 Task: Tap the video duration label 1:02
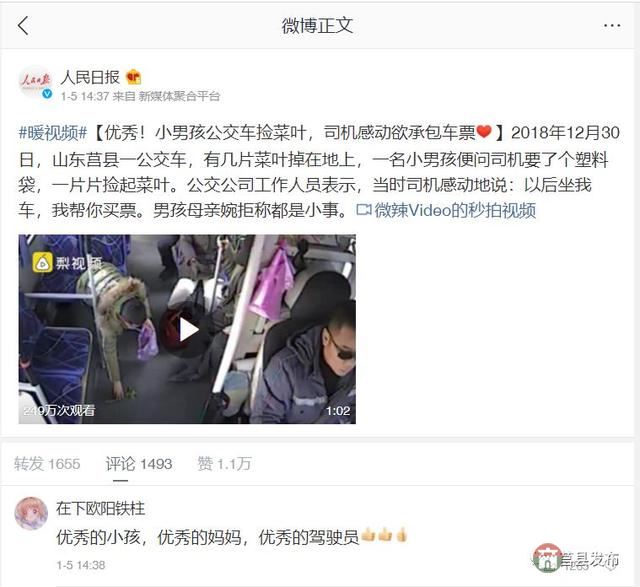tap(338, 411)
